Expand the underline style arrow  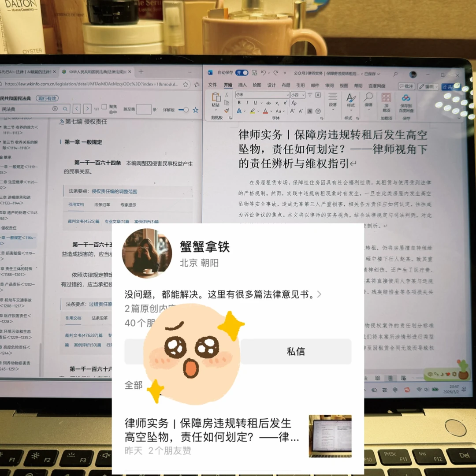tap(261, 103)
